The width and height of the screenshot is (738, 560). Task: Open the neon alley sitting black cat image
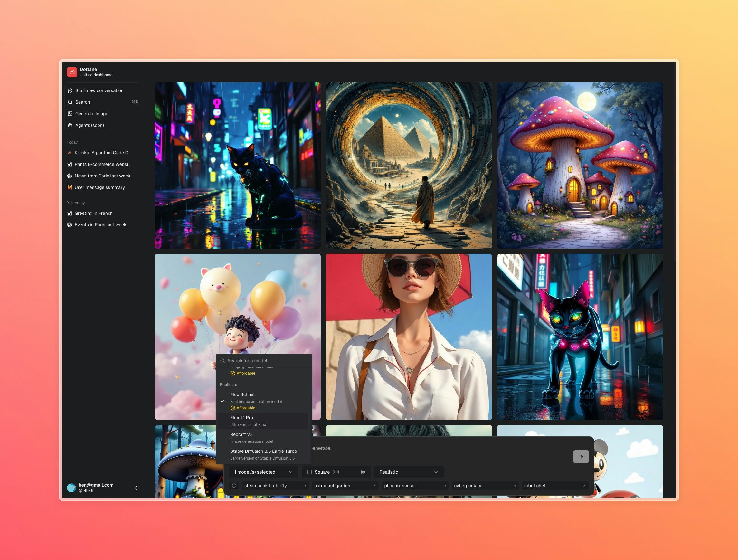237,166
